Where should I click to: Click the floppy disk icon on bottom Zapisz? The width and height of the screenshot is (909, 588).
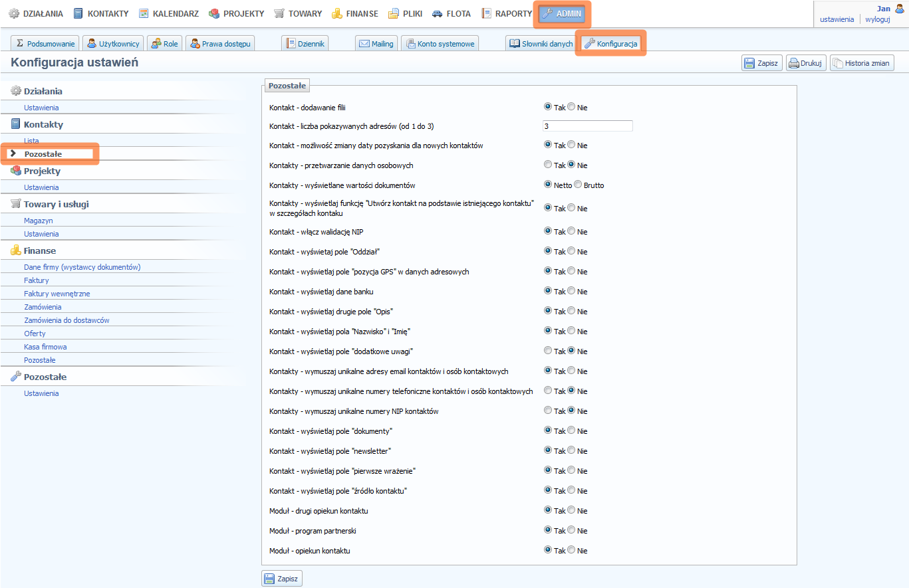(x=269, y=579)
